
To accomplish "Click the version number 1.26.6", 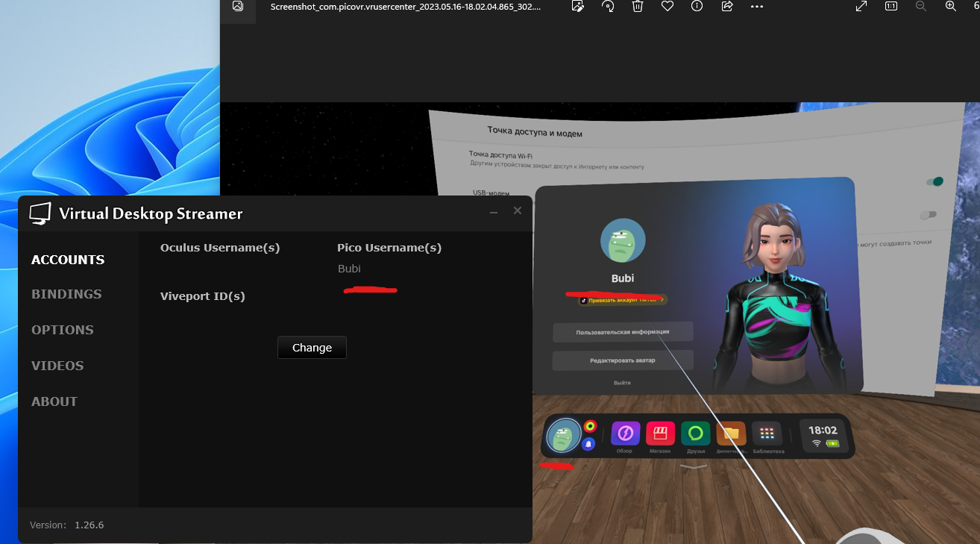I will click(89, 525).
